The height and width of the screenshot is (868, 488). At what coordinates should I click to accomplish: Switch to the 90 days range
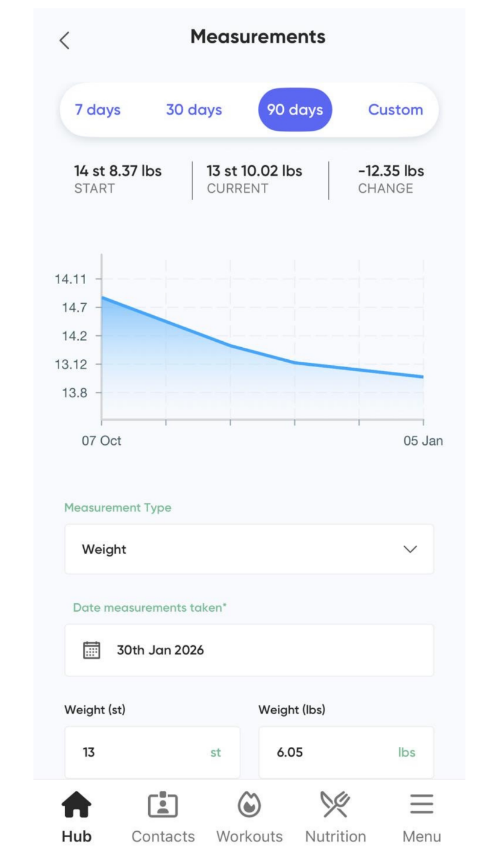click(295, 110)
